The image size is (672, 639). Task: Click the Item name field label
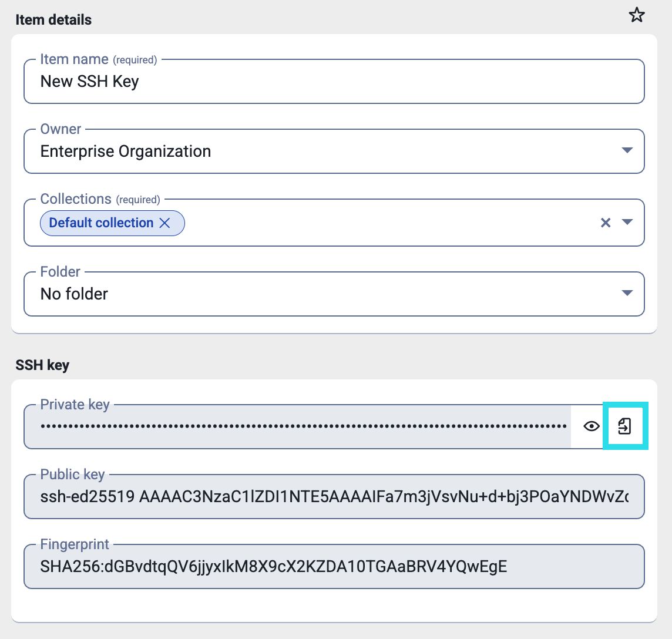point(74,59)
